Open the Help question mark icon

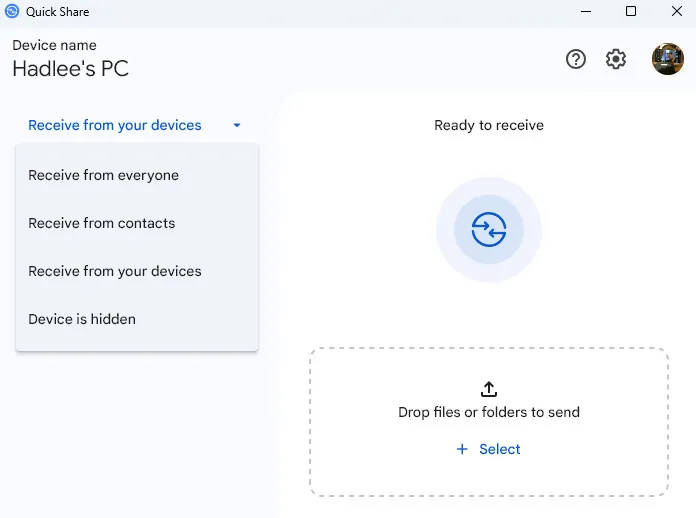(x=576, y=59)
